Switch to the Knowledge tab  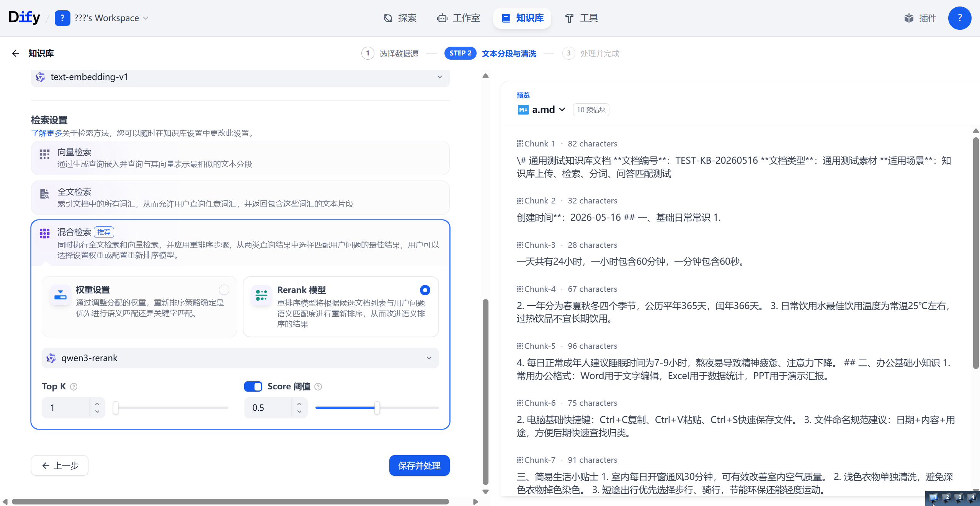[522, 18]
